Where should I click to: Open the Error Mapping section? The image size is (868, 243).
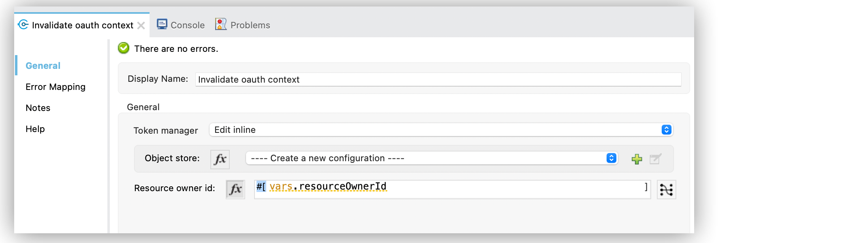pos(56,86)
